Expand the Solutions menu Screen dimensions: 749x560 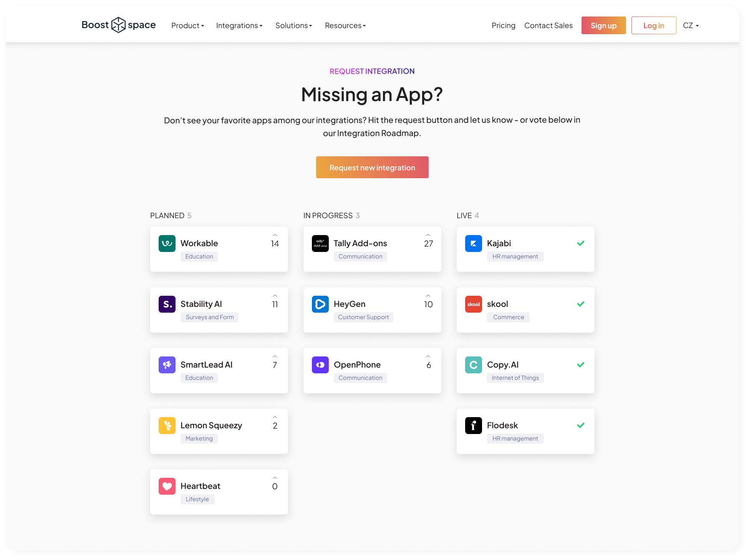293,25
